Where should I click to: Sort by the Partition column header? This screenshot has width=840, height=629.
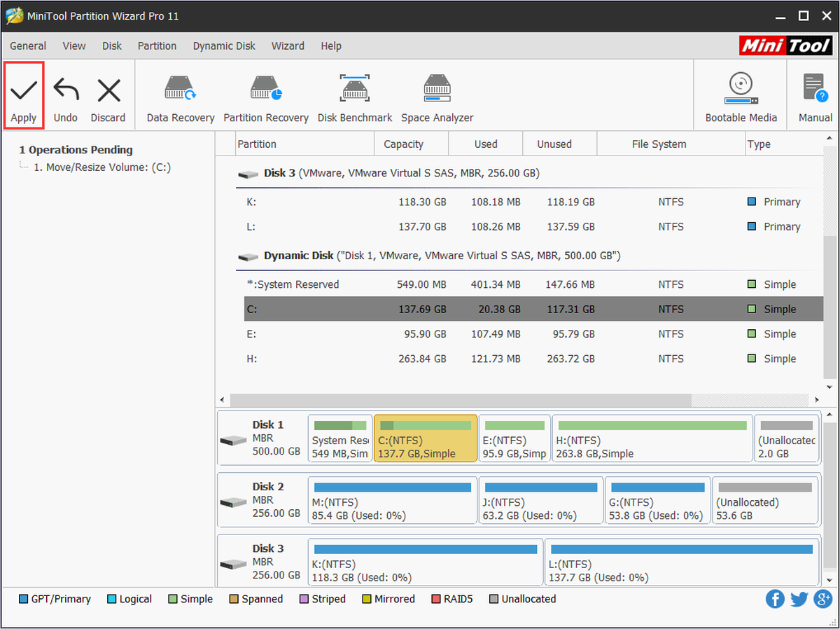coord(304,144)
